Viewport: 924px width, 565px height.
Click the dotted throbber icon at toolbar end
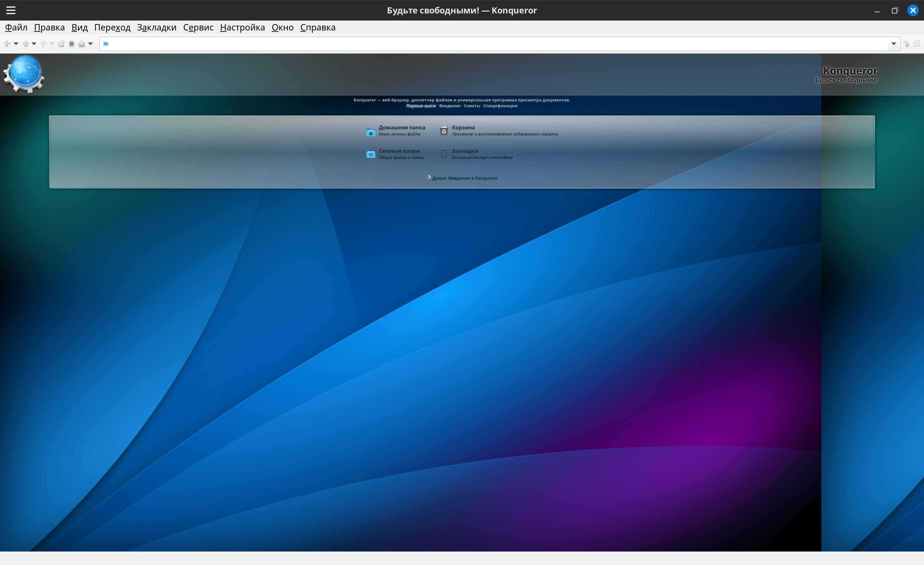(917, 44)
